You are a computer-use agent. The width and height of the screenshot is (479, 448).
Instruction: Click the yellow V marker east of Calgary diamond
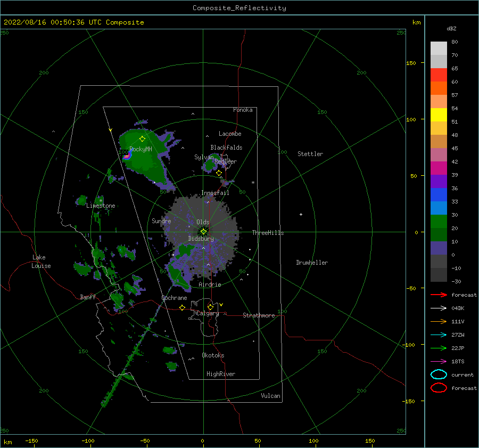221,305
